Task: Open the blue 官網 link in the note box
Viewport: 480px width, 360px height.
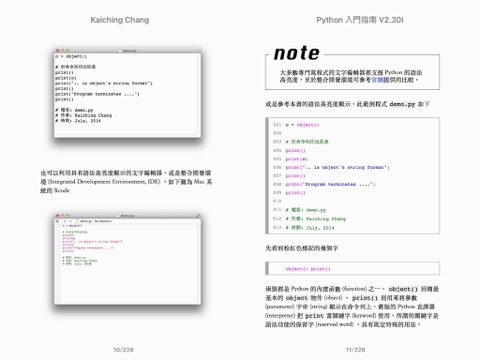Action: pyautogui.click(x=377, y=80)
